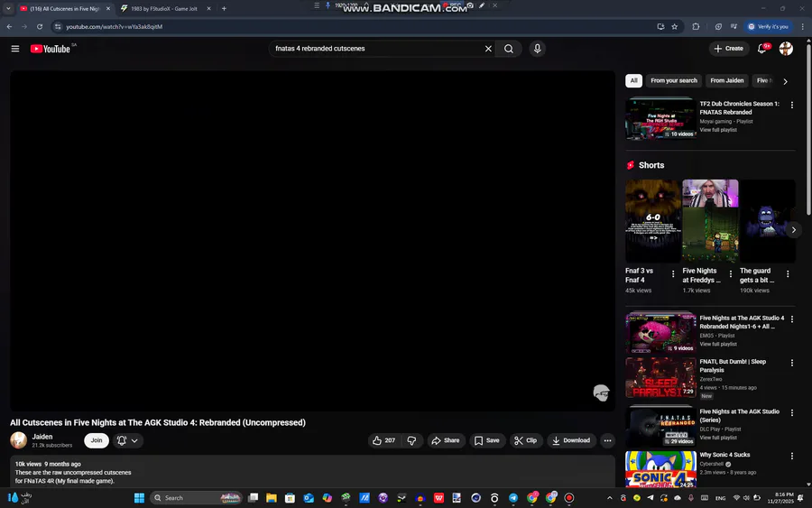Open Telegram from the taskbar

pyautogui.click(x=513, y=498)
